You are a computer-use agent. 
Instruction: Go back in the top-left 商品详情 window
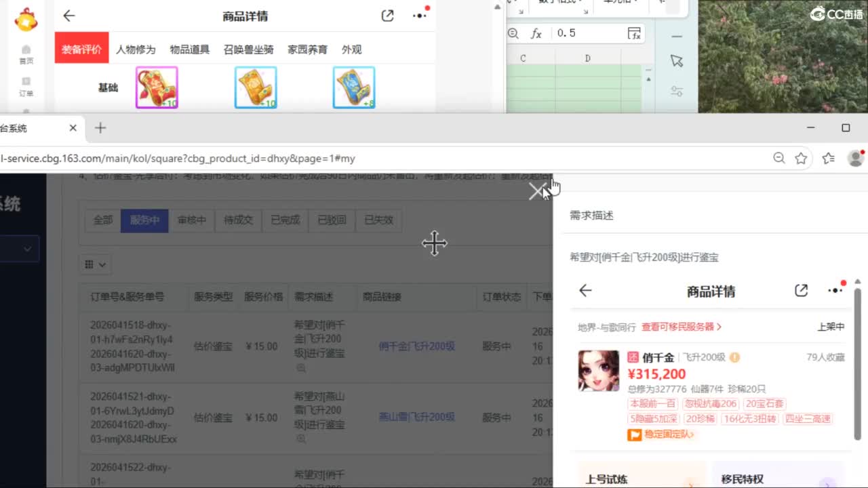[x=69, y=16]
